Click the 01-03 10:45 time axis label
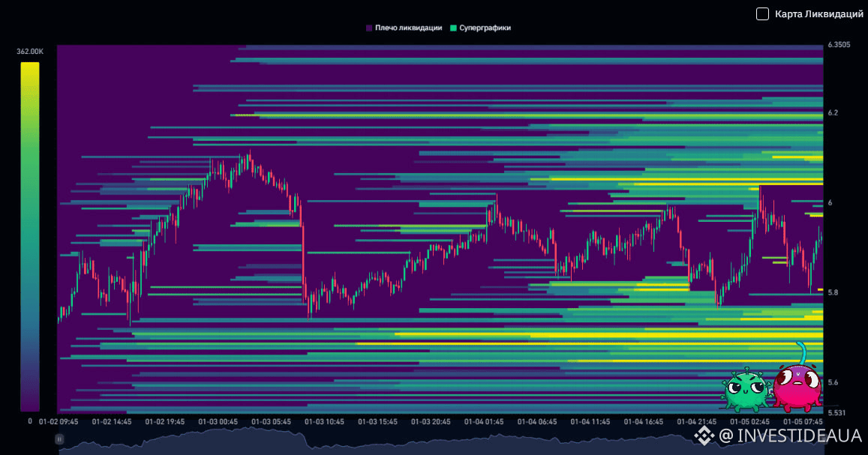The image size is (868, 455). 324,422
